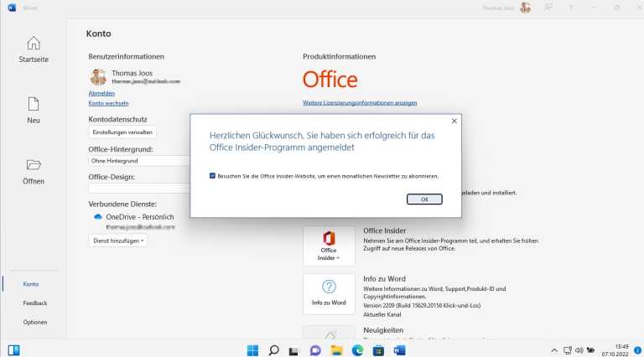Click OK in the Office Insider dialog
Screen dimensions: 644x357
[424, 199]
